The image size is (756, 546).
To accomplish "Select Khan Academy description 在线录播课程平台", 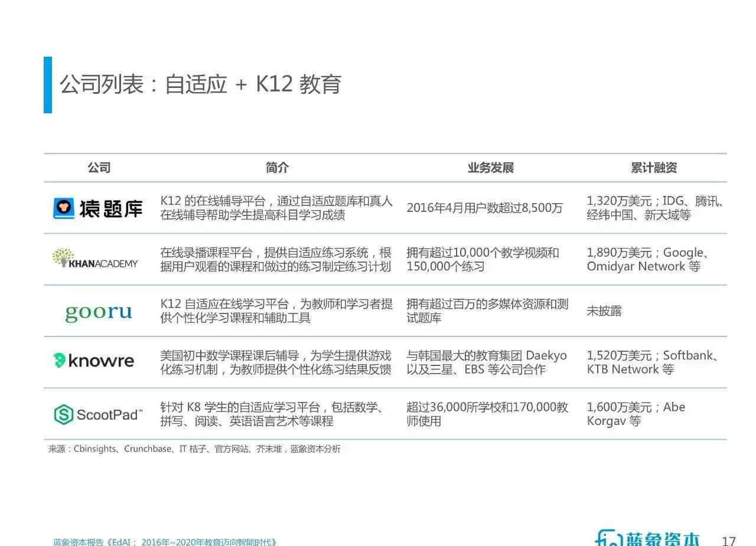I will tap(276, 260).
